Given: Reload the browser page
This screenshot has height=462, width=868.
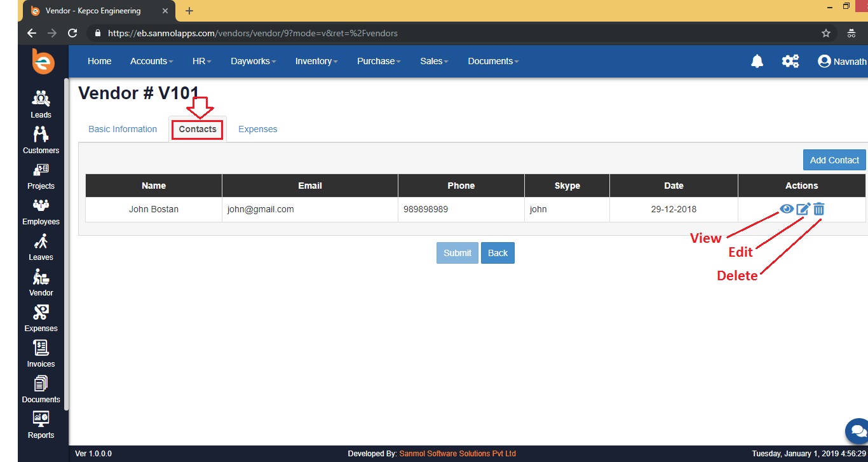Looking at the screenshot, I should tap(72, 33).
